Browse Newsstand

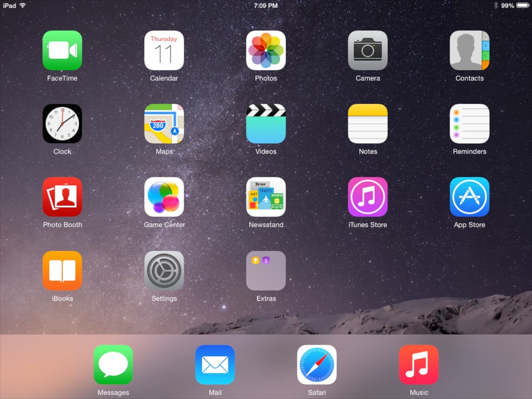[x=266, y=197]
